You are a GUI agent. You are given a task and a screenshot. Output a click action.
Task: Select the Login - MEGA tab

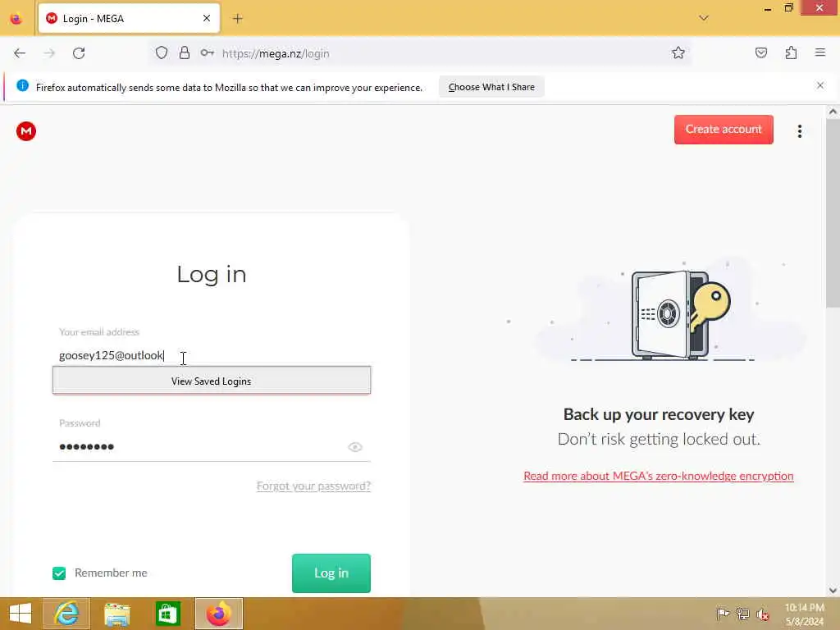(x=129, y=19)
